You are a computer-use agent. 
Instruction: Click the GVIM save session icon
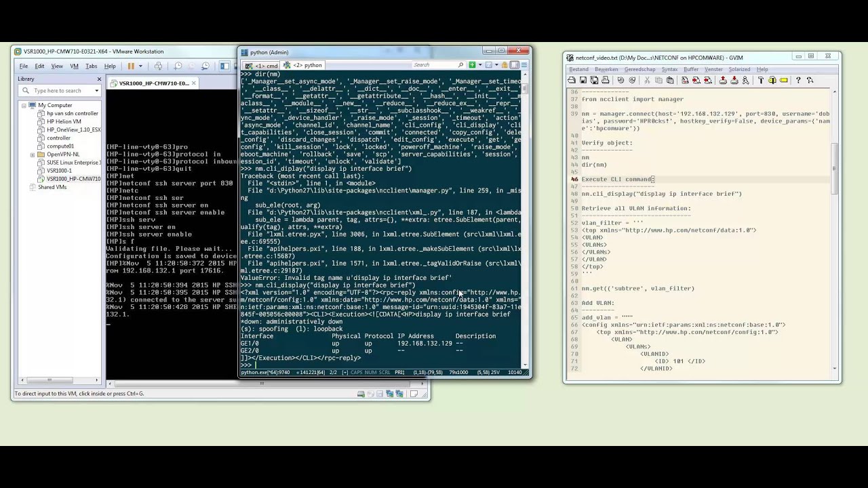click(734, 80)
